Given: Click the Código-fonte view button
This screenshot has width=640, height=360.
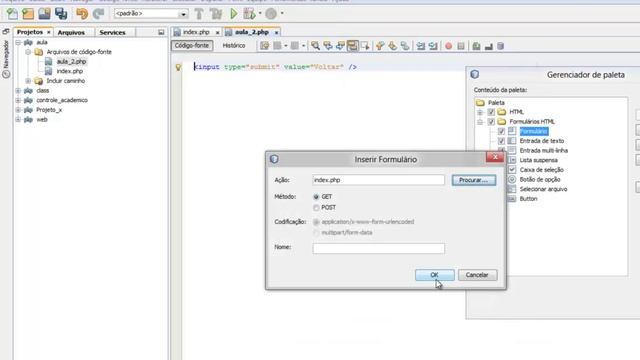Looking at the screenshot, I should point(192,46).
